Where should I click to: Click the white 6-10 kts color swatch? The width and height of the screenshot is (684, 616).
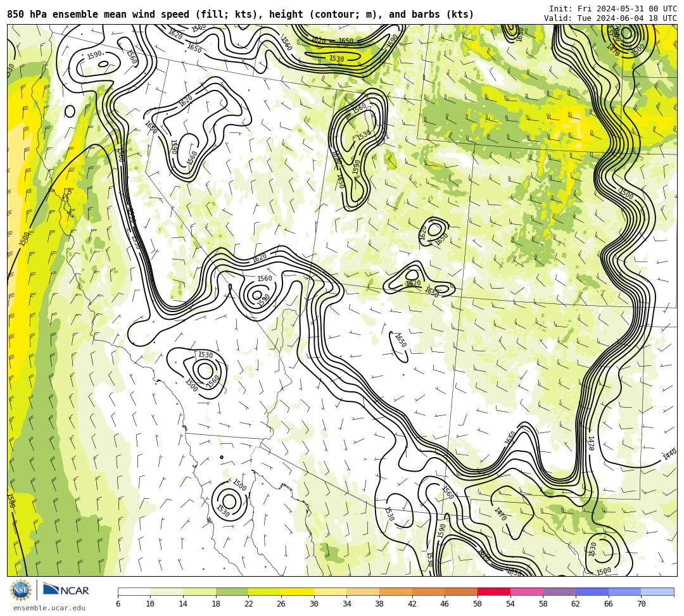click(134, 592)
